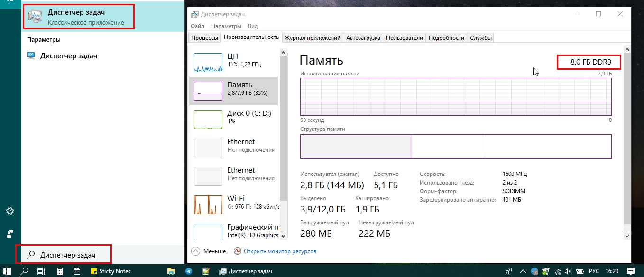Click Открыть монитор ресурсов link
Image resolution: width=644 pixels, height=277 pixels.
tap(280, 251)
